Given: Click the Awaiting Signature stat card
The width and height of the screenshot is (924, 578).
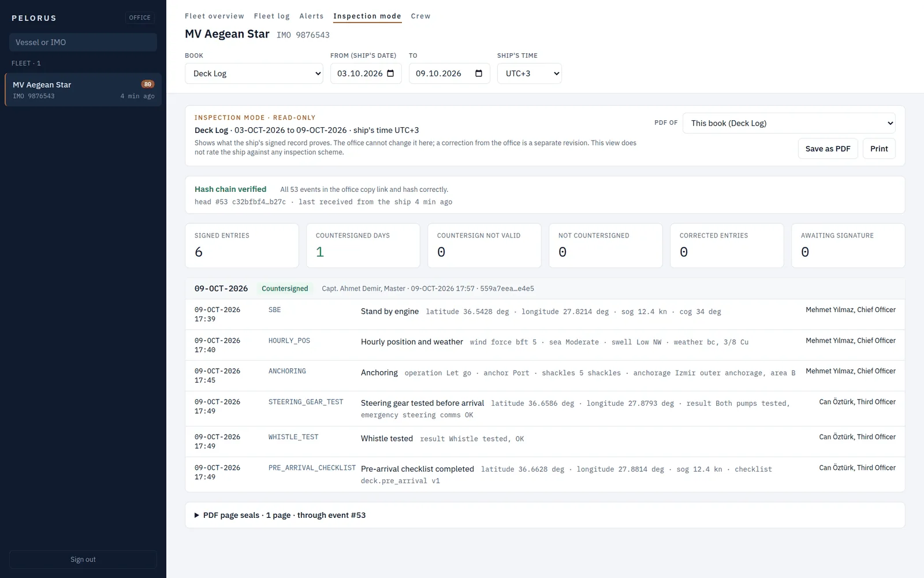Looking at the screenshot, I should click(848, 246).
